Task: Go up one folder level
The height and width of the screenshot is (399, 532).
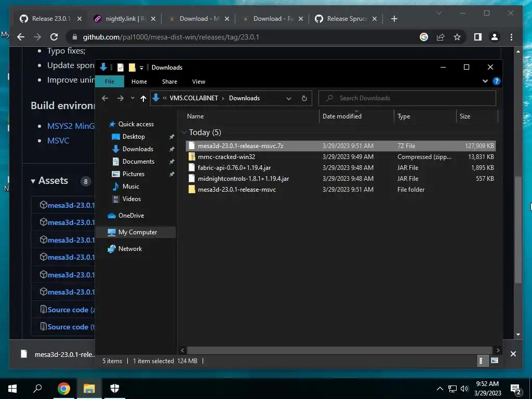Action: point(143,98)
